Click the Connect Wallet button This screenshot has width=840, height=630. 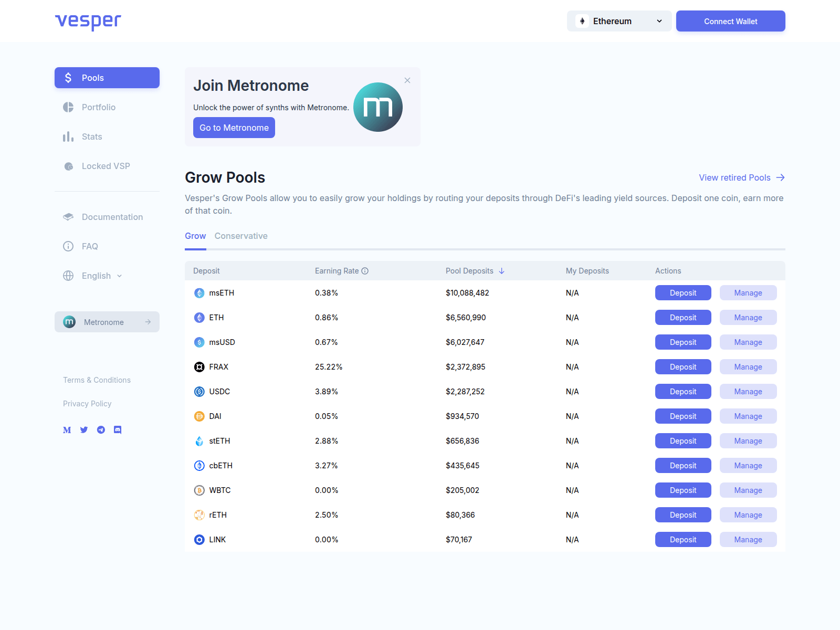(x=730, y=21)
